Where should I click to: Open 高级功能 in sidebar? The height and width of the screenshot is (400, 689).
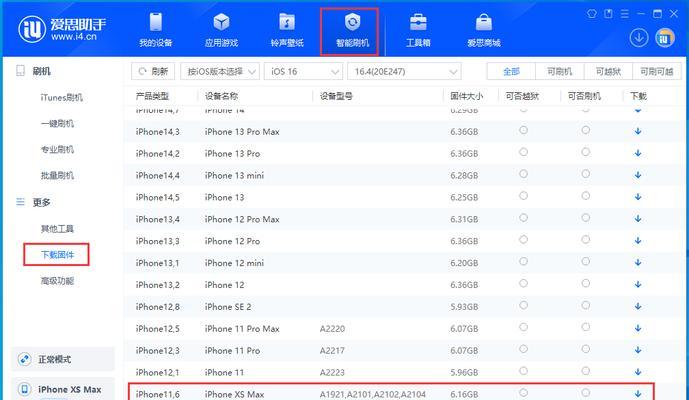pyautogui.click(x=57, y=280)
